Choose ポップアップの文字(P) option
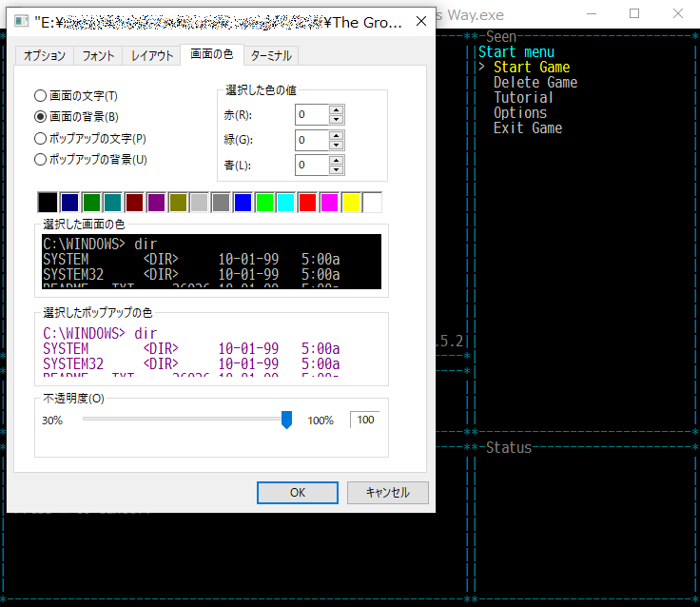 90,138
